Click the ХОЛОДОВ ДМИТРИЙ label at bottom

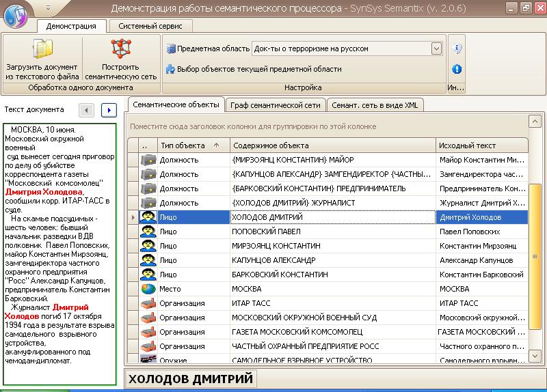click(191, 379)
